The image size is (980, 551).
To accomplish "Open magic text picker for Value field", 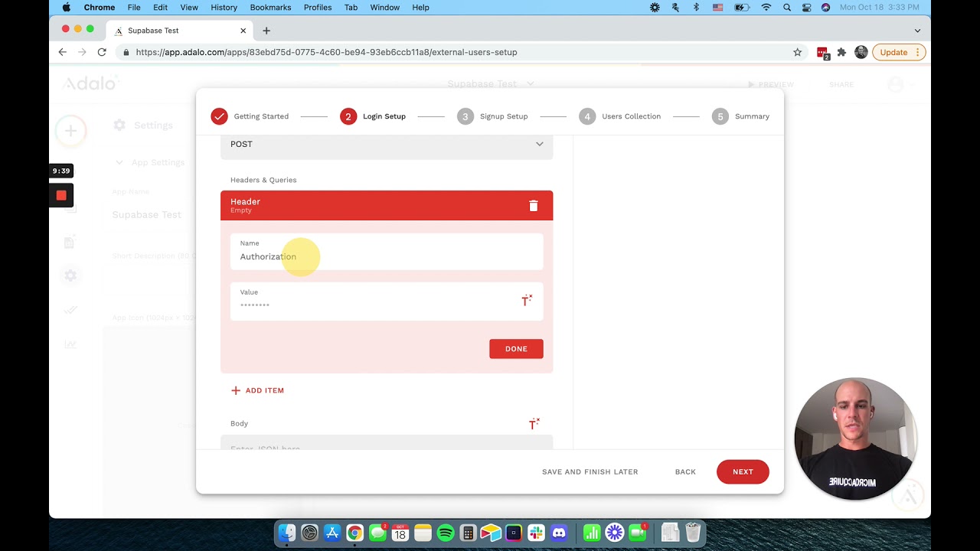I will click(x=527, y=301).
